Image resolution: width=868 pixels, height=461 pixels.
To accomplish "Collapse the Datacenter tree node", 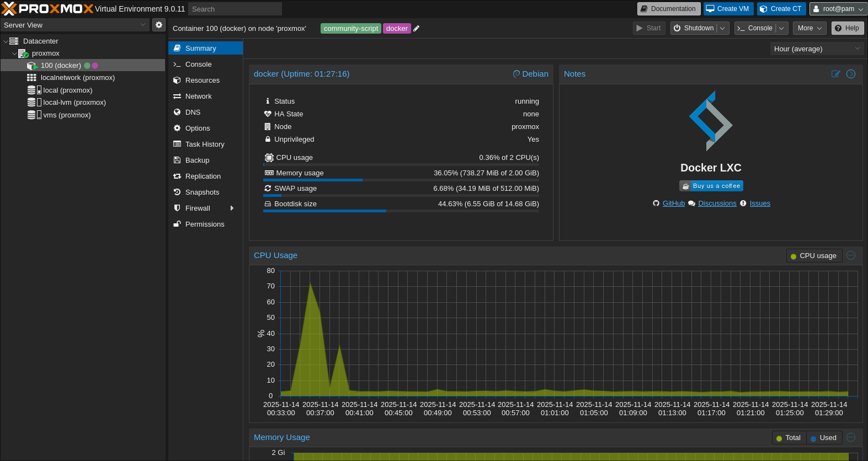I will tap(6, 41).
